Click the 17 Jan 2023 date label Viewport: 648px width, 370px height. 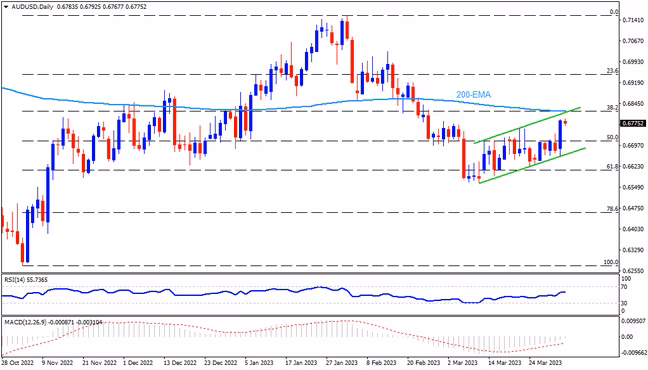pyautogui.click(x=302, y=363)
